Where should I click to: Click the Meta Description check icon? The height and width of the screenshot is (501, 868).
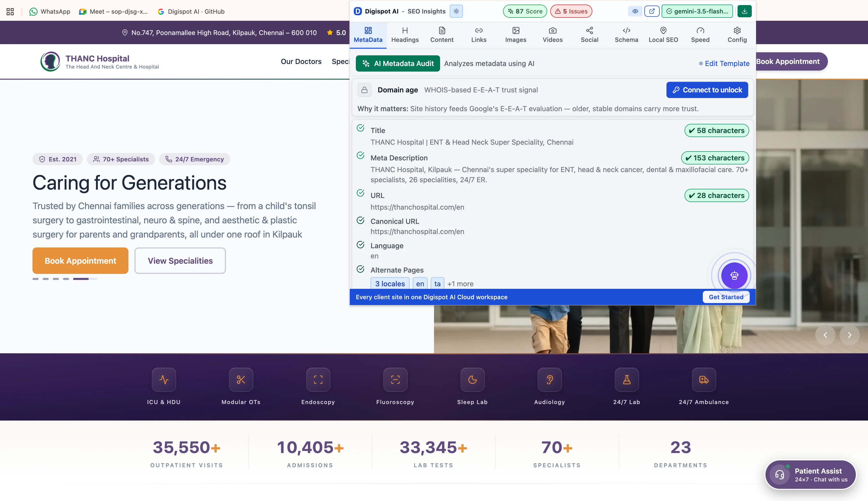tap(360, 156)
